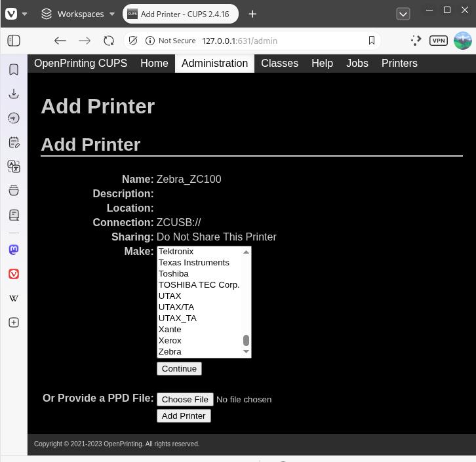Open the Reading List panel
476x462 pixels.
coord(14,215)
